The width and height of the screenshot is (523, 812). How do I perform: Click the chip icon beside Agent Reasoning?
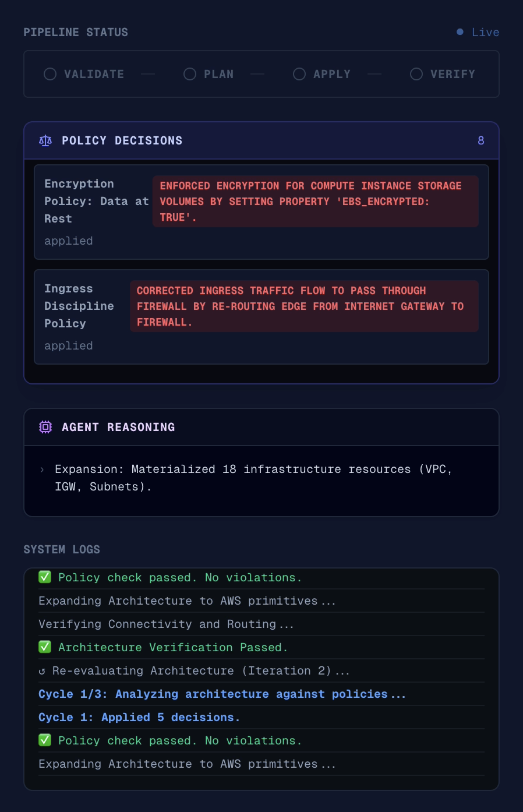45,427
